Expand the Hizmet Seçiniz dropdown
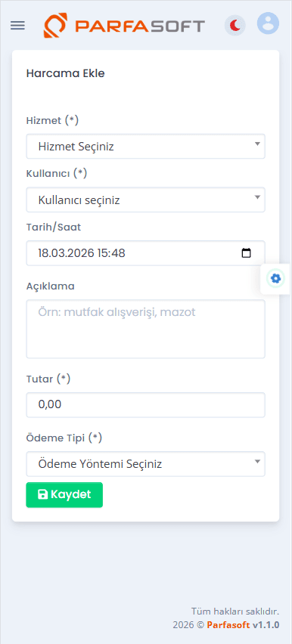The image size is (292, 644). tap(145, 146)
